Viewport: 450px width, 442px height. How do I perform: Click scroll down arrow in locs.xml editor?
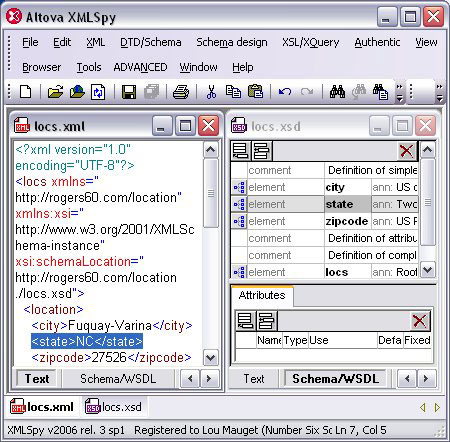tap(211, 358)
